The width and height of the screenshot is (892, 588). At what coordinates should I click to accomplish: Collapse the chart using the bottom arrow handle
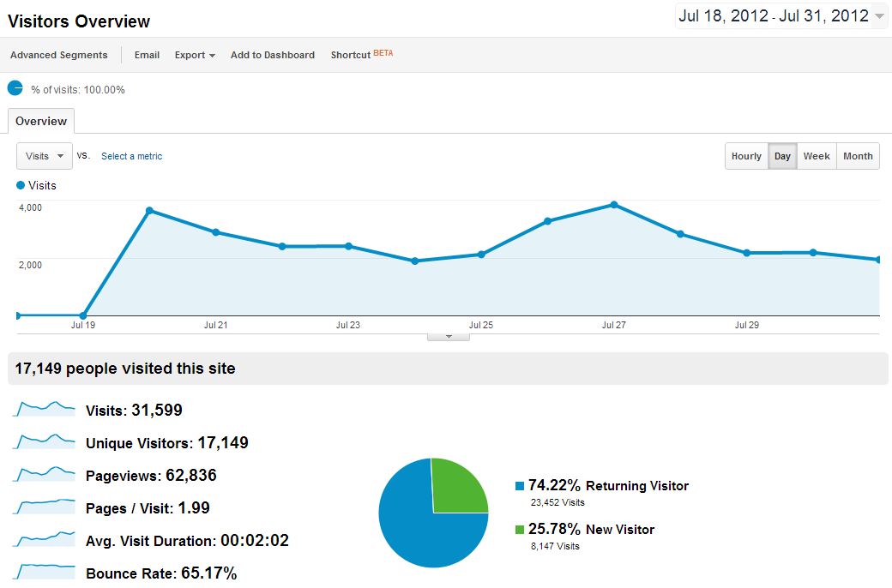449,337
